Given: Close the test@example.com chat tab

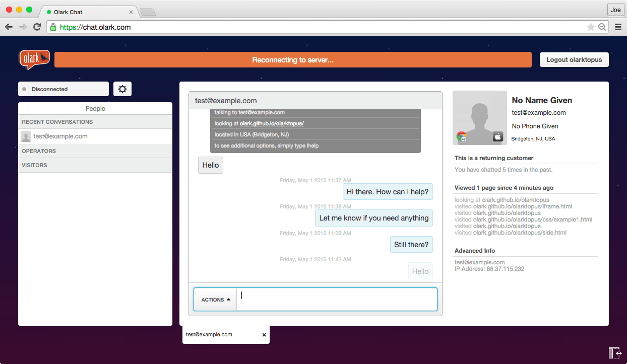Looking at the screenshot, I should pyautogui.click(x=264, y=335).
